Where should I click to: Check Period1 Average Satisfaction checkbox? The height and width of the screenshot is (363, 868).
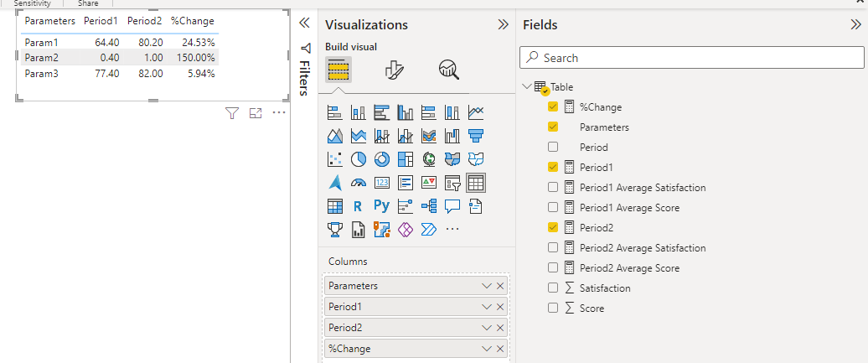(552, 187)
